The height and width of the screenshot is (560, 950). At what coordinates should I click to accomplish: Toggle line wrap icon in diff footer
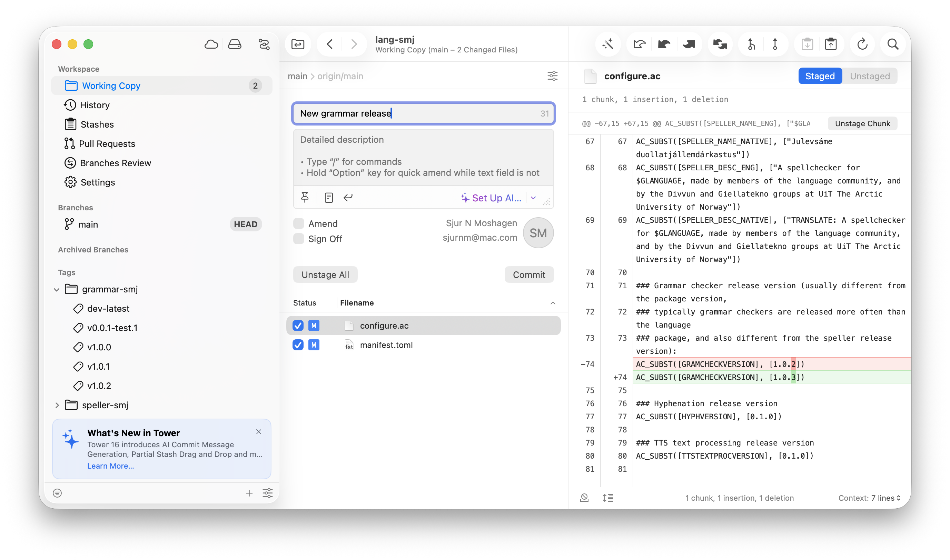coord(608,498)
